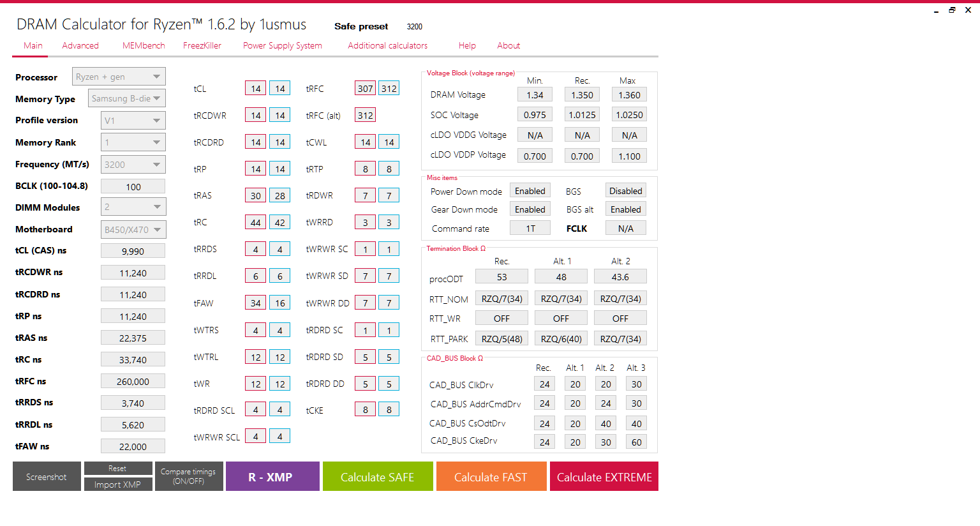The image size is (980, 526).
Task: Go to the MEMbench tab
Action: pyautogui.click(x=144, y=46)
